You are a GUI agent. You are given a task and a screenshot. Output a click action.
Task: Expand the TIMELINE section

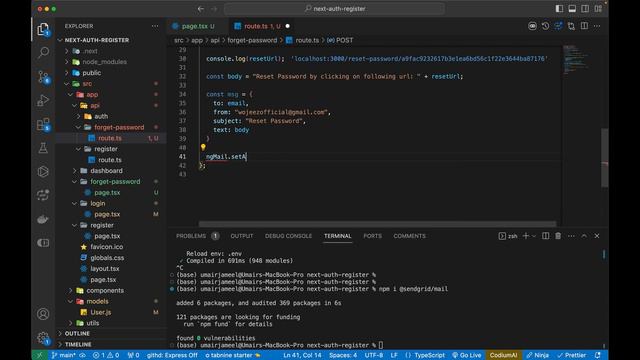click(78, 344)
